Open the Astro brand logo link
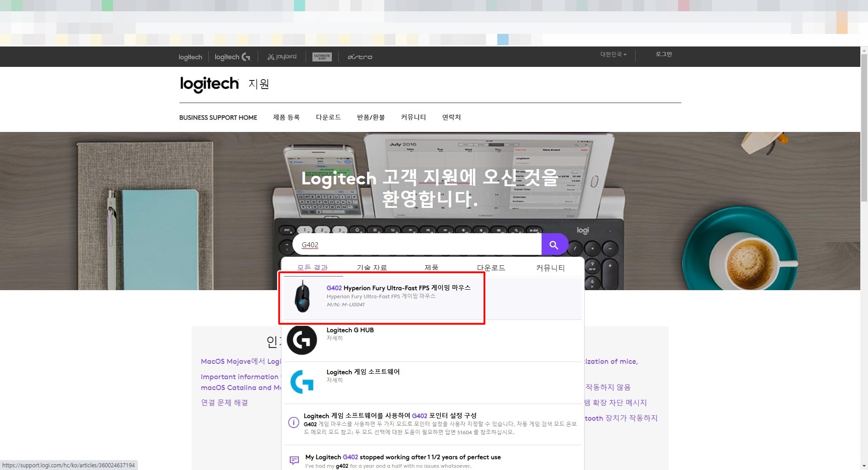Viewport: 868px width, 470px height. [x=360, y=57]
